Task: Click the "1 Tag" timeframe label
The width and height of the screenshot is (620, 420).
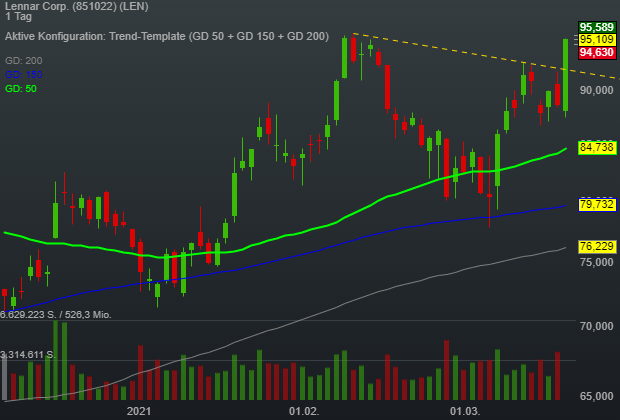Action: (18, 17)
